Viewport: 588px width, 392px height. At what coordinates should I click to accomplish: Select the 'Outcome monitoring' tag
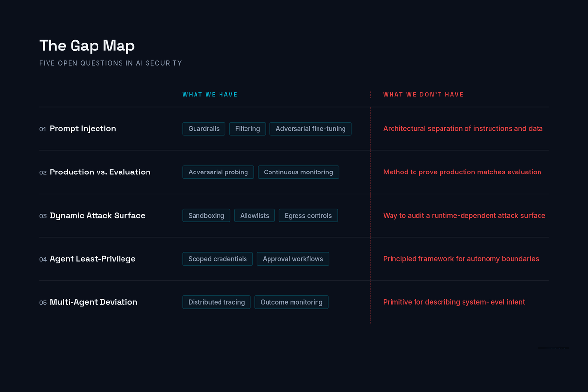pyautogui.click(x=292, y=302)
